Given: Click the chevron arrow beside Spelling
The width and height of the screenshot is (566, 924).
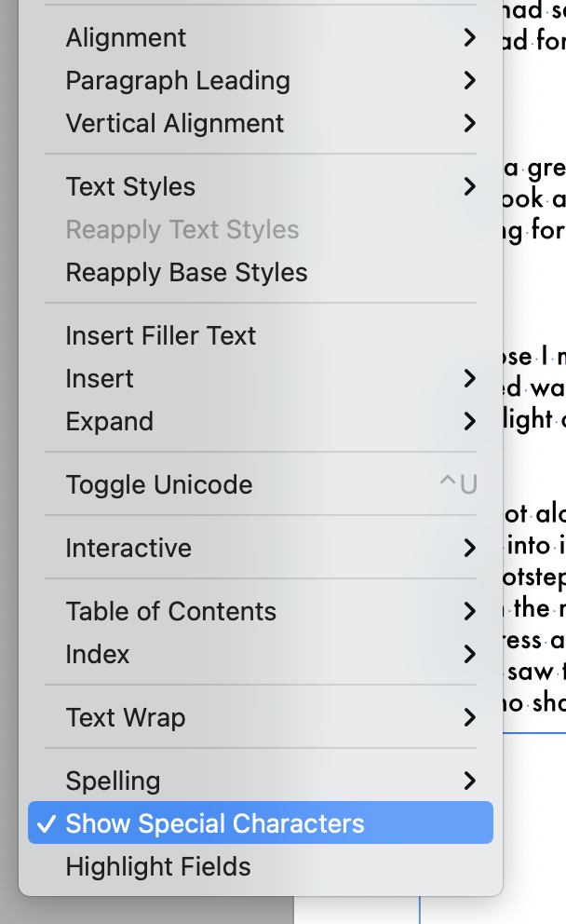Looking at the screenshot, I should click(x=469, y=781).
